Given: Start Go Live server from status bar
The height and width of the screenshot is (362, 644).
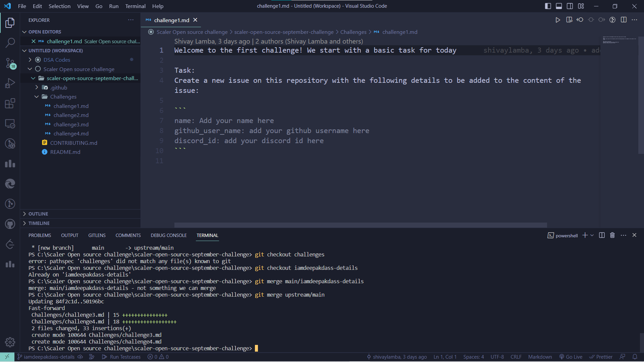Looking at the screenshot, I should [x=571, y=357].
